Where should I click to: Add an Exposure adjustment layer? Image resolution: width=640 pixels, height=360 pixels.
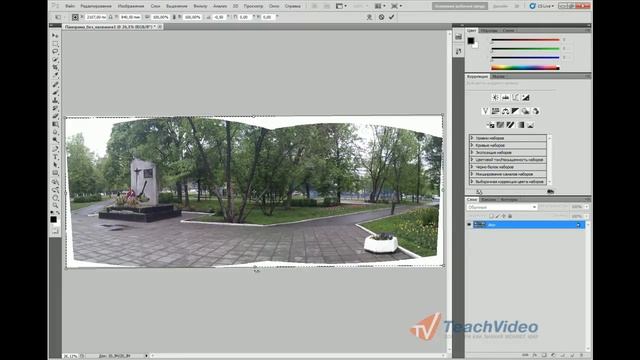click(526, 98)
